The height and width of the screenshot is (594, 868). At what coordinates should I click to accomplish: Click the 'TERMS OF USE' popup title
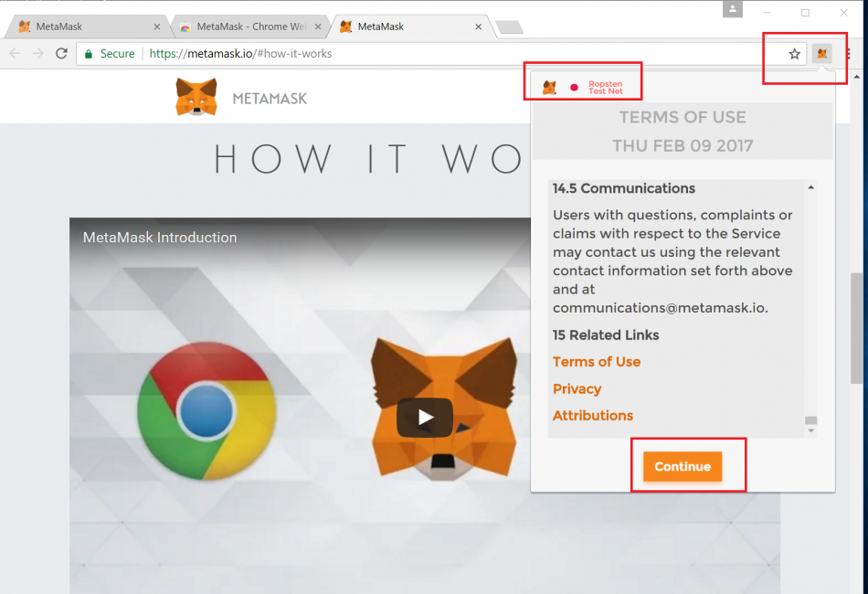[x=683, y=117]
